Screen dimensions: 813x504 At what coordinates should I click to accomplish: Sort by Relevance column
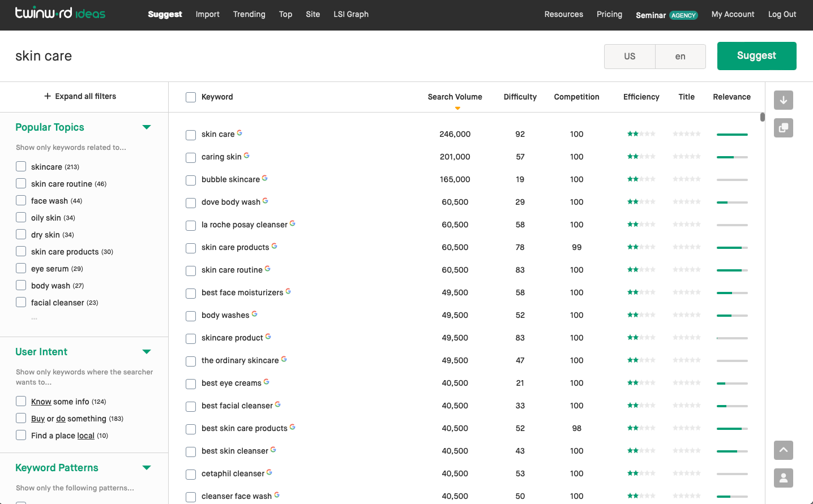point(731,97)
